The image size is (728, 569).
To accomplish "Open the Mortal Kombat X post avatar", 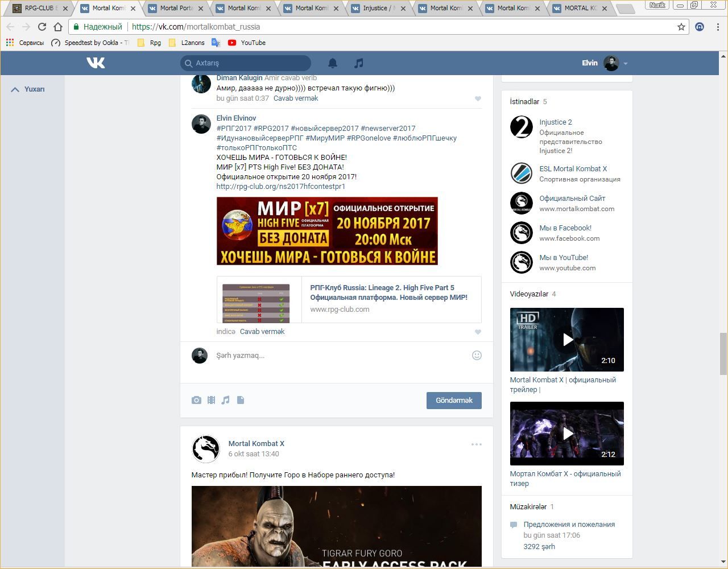I will tap(205, 448).
